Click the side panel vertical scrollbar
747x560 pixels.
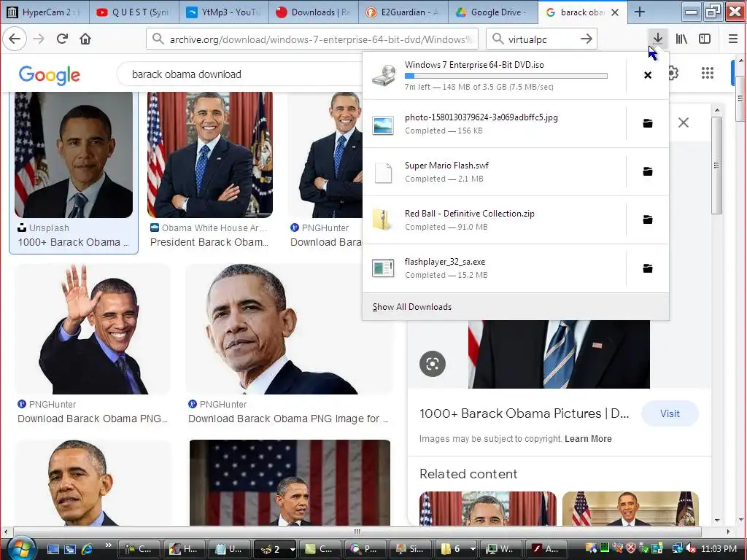[716, 165]
